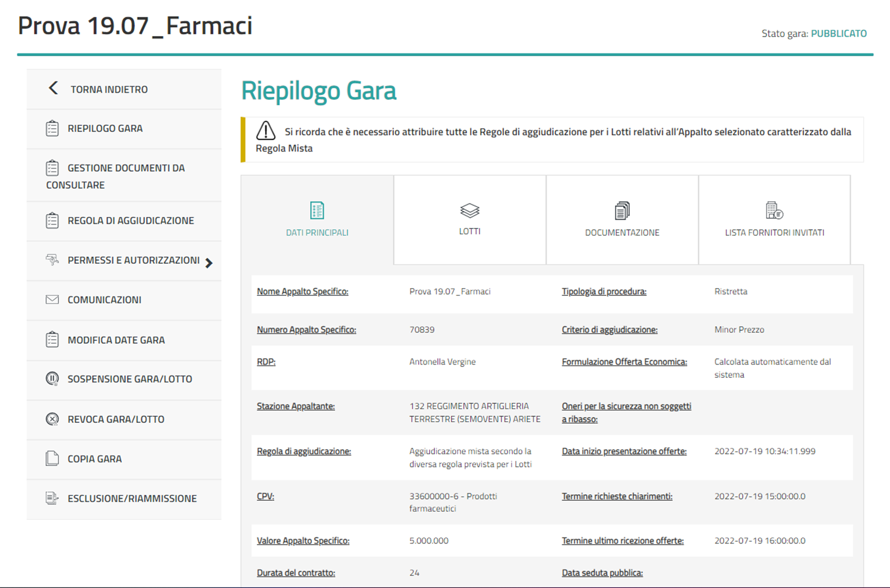890x588 pixels.
Task: Click the pause icon for Sospensione Gara/Lotto
Action: pos(52,379)
